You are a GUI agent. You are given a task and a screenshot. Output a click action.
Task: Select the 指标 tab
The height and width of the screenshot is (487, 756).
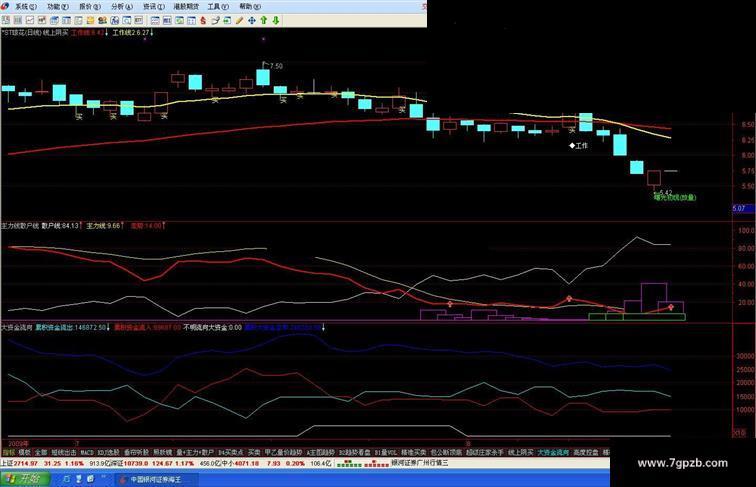click(8, 452)
